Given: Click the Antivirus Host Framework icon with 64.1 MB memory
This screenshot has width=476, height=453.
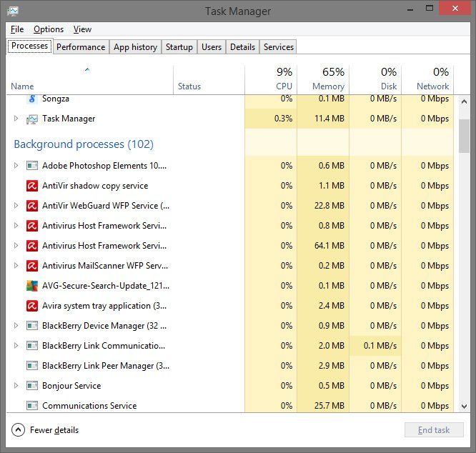Looking at the screenshot, I should pos(32,246).
